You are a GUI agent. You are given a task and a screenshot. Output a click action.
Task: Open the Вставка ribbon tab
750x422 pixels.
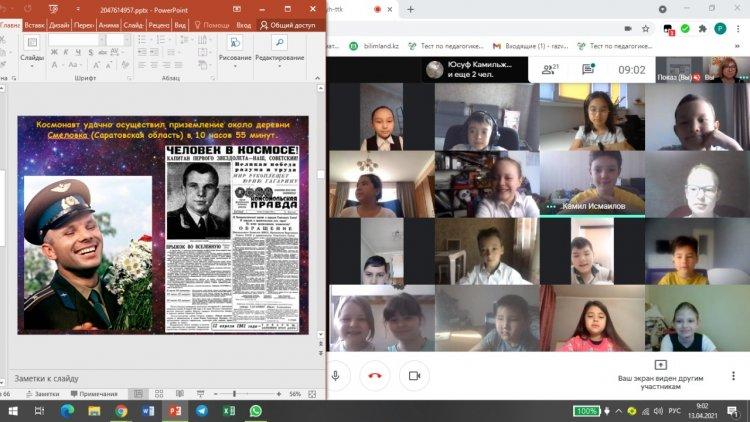pyautogui.click(x=34, y=25)
